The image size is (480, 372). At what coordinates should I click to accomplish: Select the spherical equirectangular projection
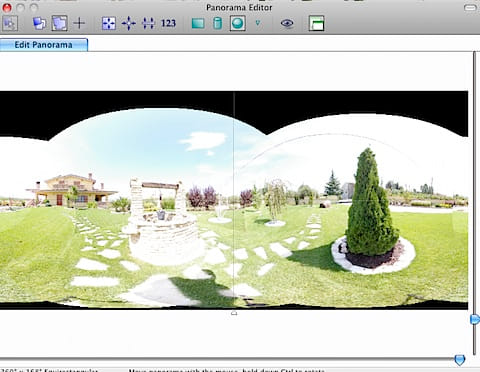(238, 23)
